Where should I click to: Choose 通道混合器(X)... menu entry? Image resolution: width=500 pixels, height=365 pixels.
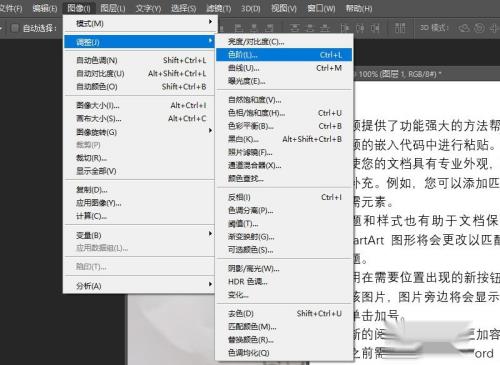[284, 165]
